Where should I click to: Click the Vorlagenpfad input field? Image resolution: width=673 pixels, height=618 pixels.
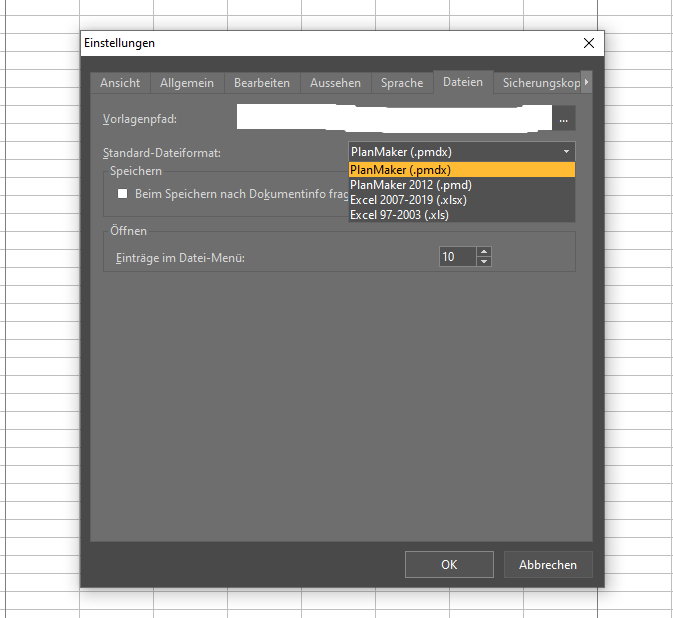[394, 118]
